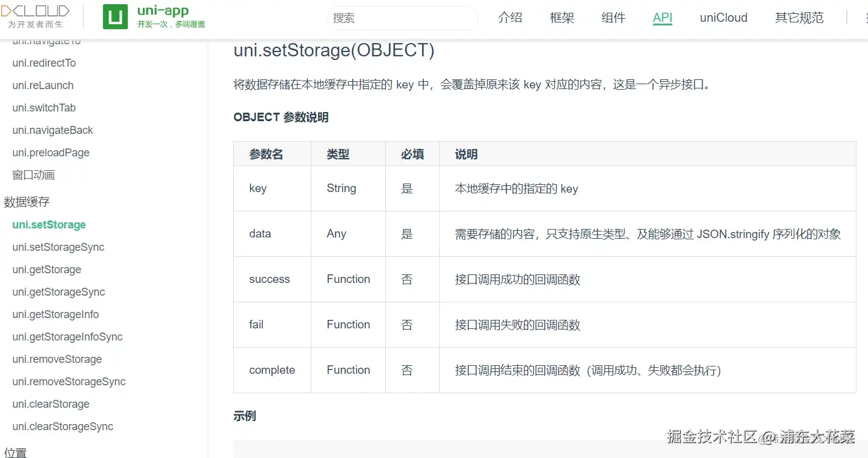Expand the 位置 sidebar category
Image resolution: width=868 pixels, height=458 pixels.
click(x=15, y=452)
